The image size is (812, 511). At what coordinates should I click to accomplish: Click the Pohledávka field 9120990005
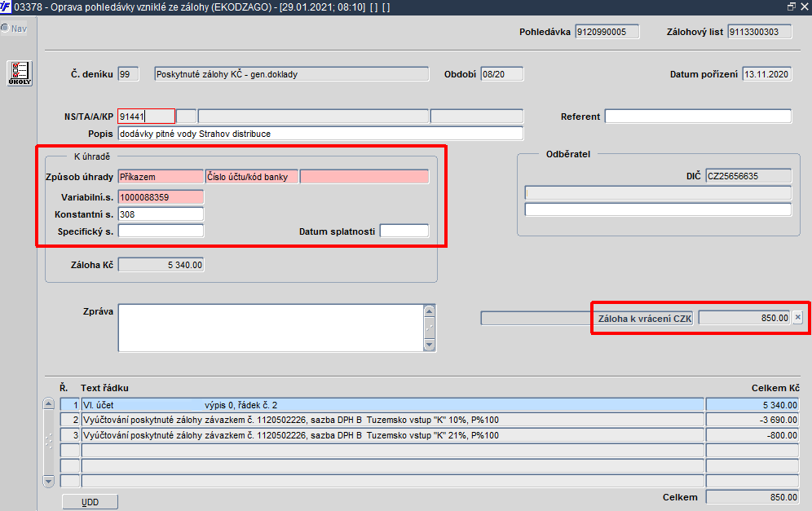click(607, 32)
